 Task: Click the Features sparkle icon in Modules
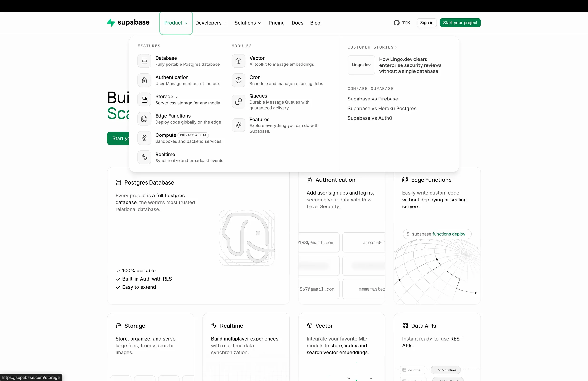(x=238, y=125)
